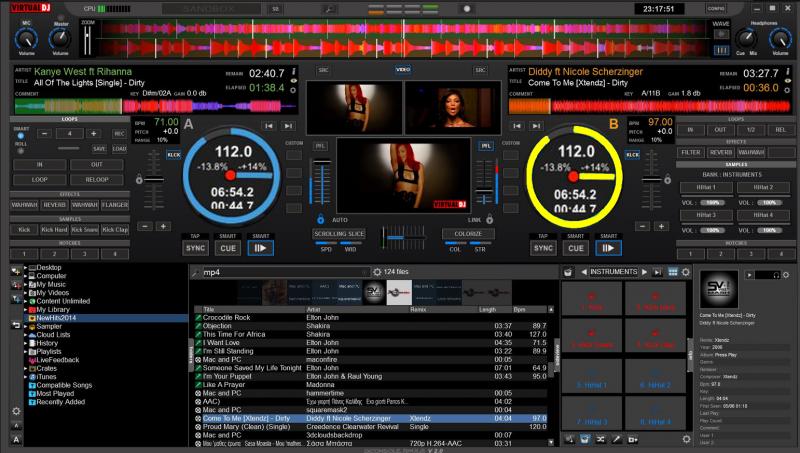Click the LINK lock icon near video mixer
This screenshot has width=800, height=453.
click(x=489, y=219)
